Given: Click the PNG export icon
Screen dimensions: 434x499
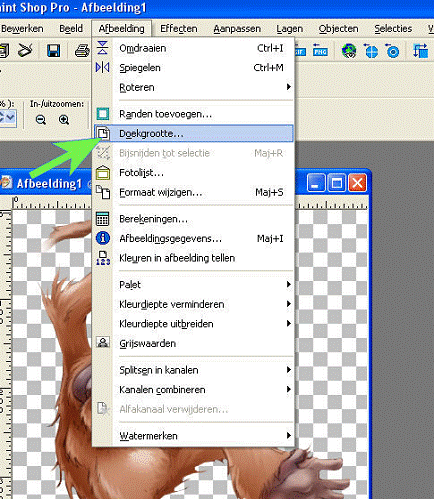Looking at the screenshot, I should tap(320, 50).
